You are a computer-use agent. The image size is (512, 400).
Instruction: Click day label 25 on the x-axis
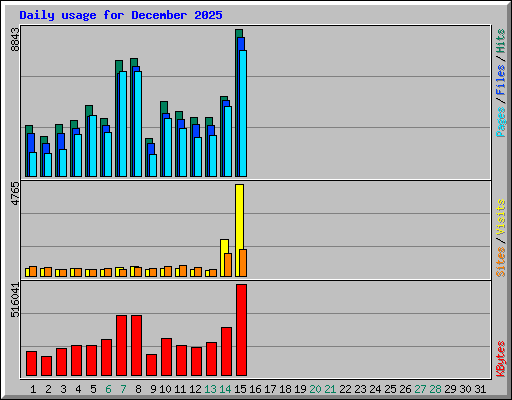pos(390,389)
